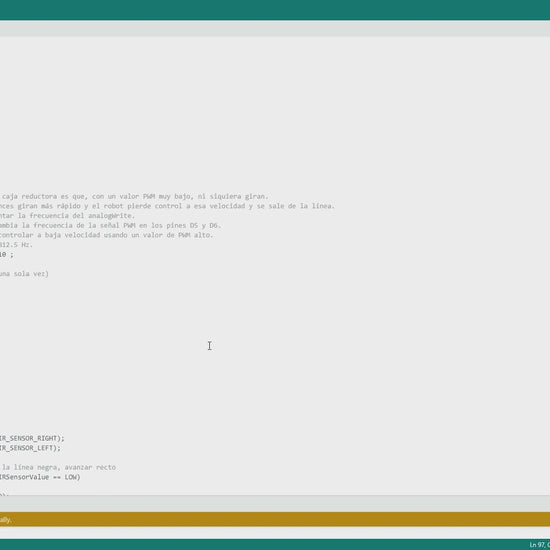Click the comment mentioning 'pines D5 y D6'

coord(110,226)
